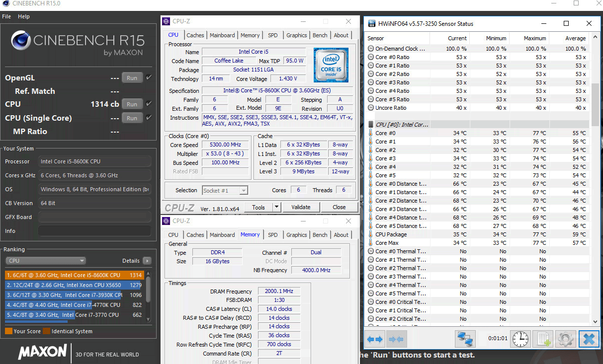Screen dimensions: 603x364
Task: Click orange Your Score legend square
Action: click(x=8, y=331)
